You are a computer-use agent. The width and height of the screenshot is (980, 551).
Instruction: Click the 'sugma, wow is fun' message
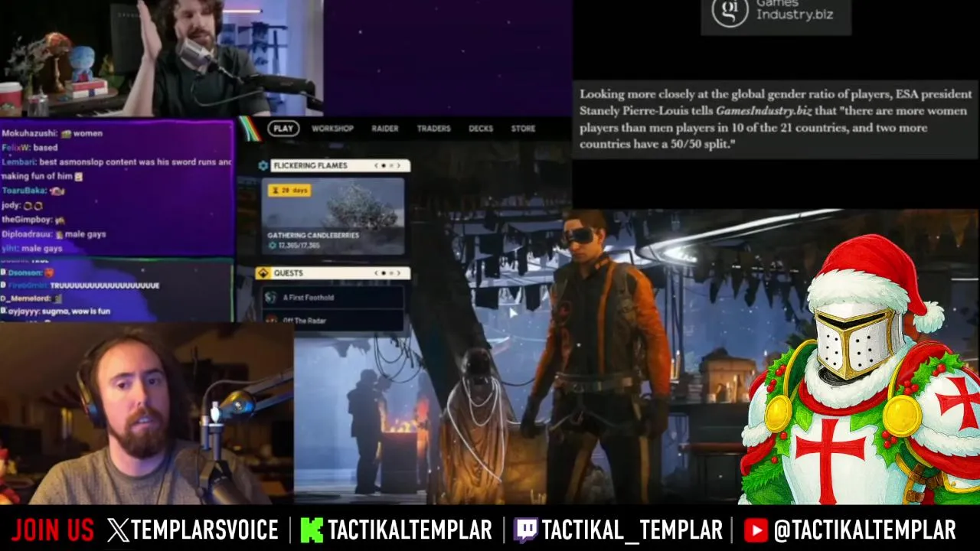coord(76,311)
